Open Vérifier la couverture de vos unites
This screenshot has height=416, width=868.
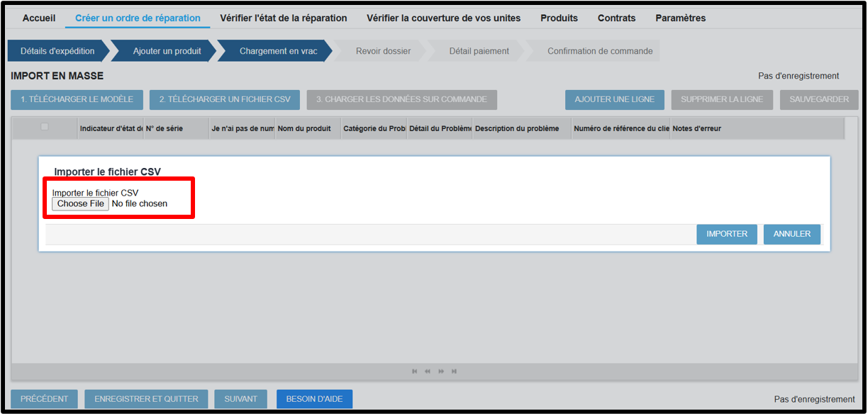click(x=443, y=18)
